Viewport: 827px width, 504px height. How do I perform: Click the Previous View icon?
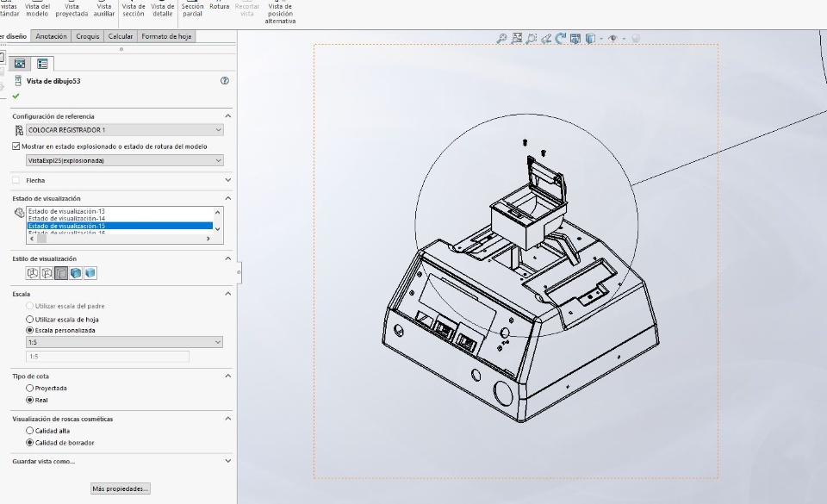tap(546, 39)
